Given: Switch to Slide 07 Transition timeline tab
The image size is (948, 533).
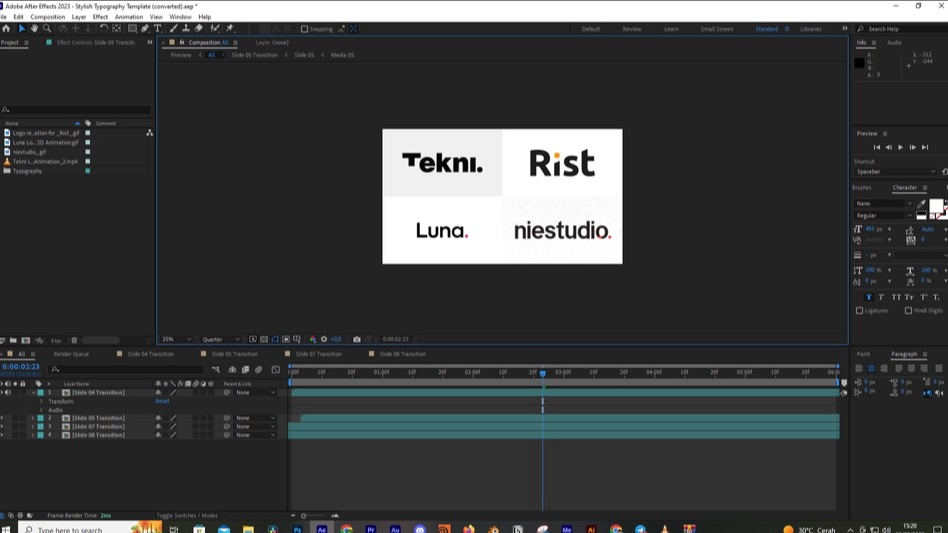Looking at the screenshot, I should point(319,354).
